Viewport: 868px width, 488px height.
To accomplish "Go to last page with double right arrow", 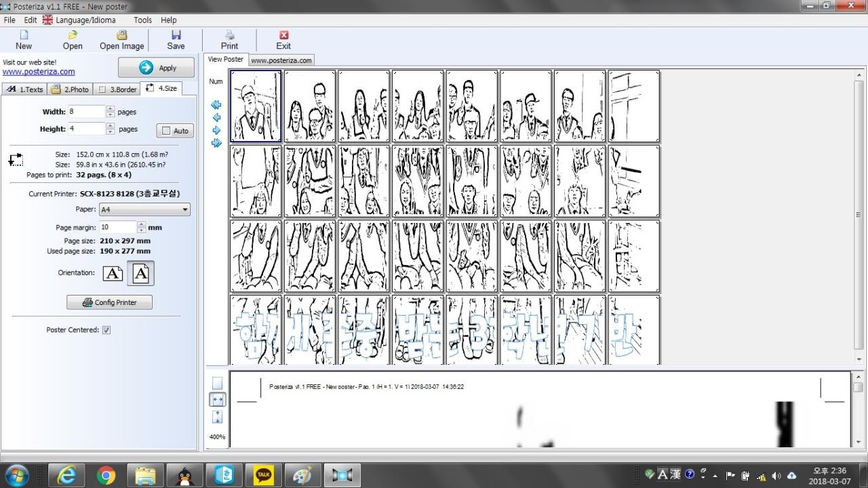I will pyautogui.click(x=216, y=143).
